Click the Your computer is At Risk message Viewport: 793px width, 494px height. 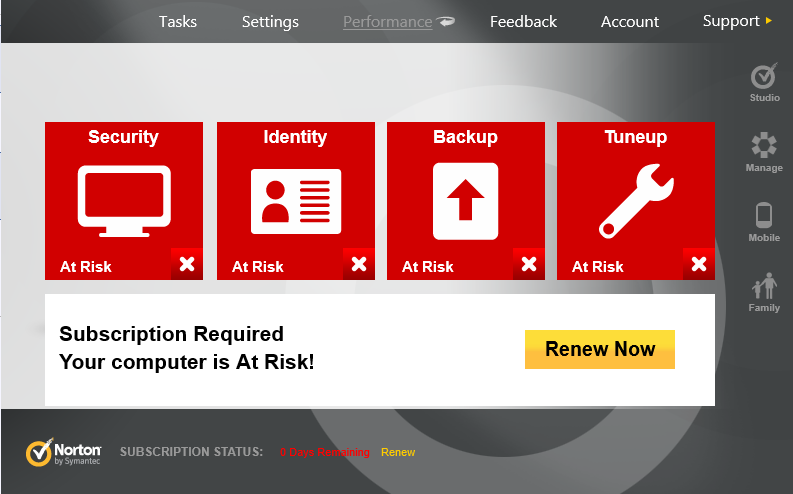pos(187,362)
